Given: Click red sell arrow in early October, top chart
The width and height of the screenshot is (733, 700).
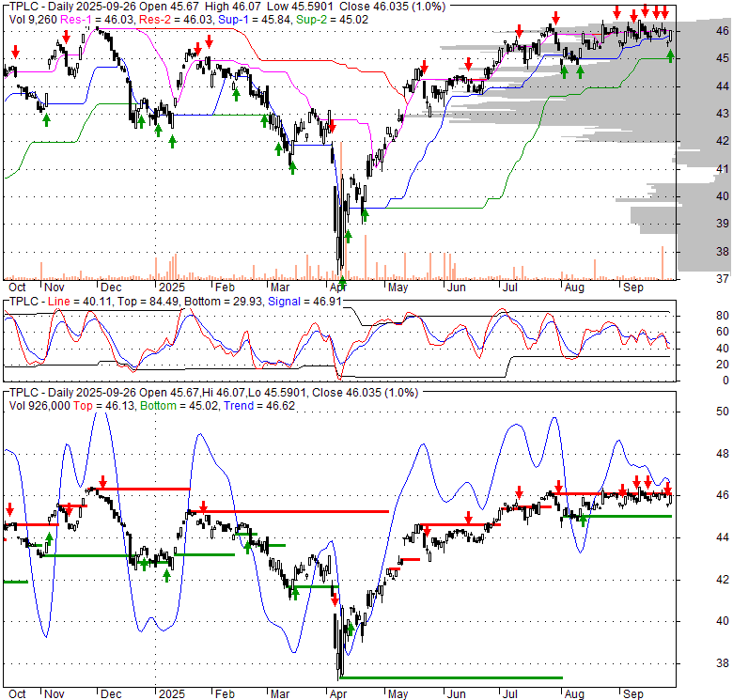Looking at the screenshot, I should pos(15,52).
